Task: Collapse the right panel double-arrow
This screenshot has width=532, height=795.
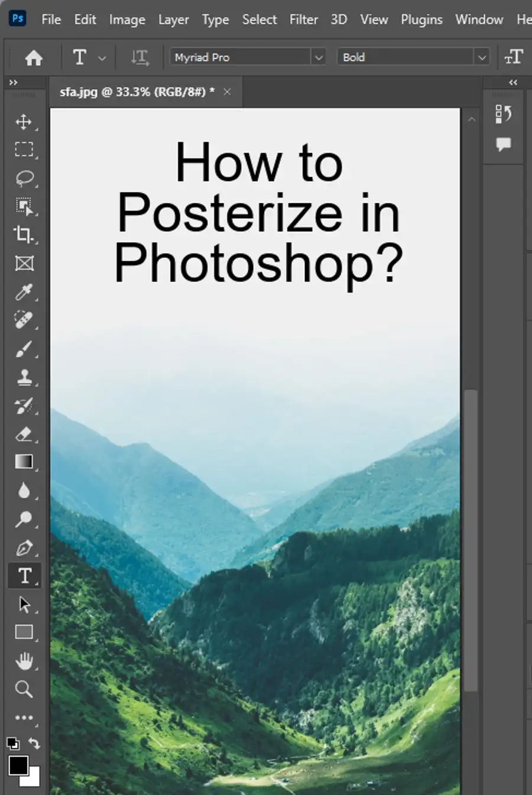Action: click(512, 83)
